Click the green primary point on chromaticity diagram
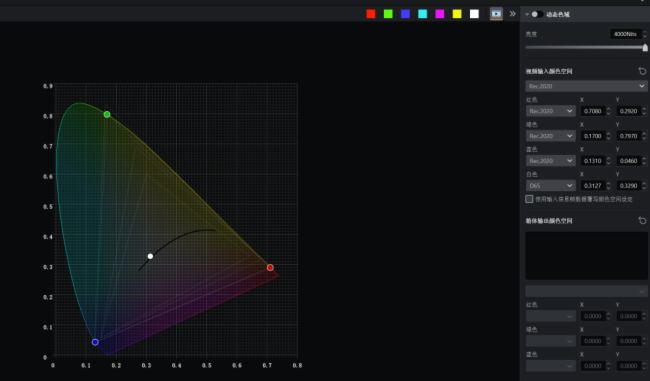Viewport: 650px width, 381px height. (107, 114)
